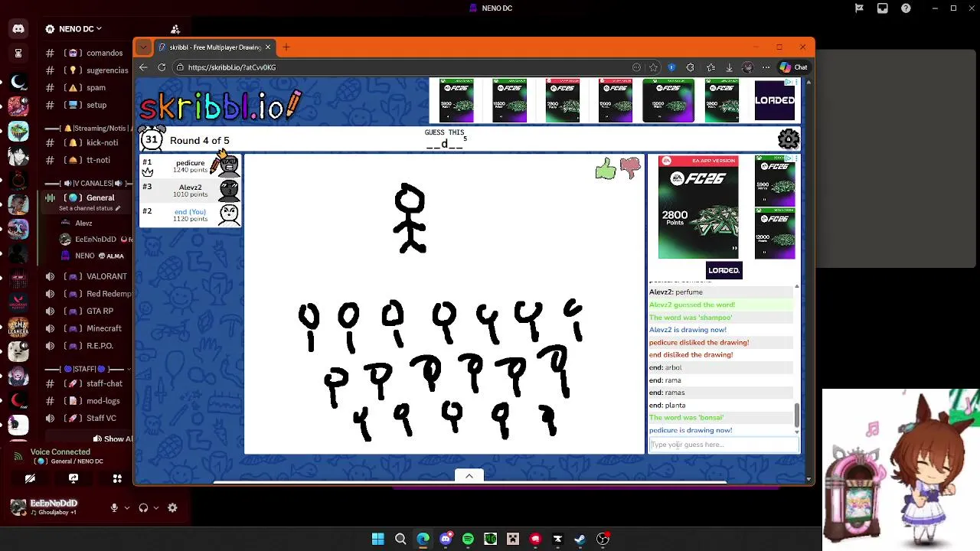Open Discord user settings gear
The height and width of the screenshot is (551, 980).
(x=172, y=507)
